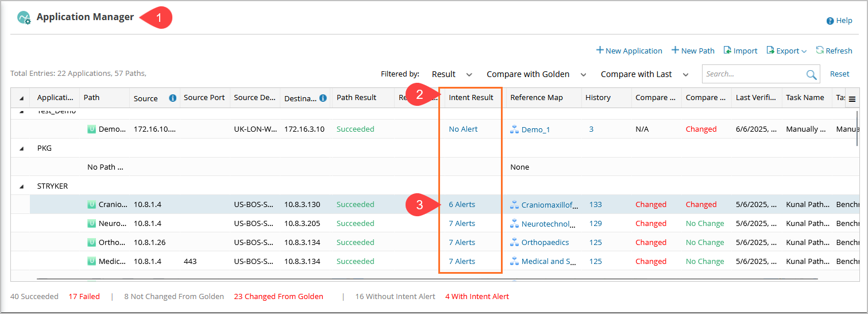Sort by the Intent Result column header
Image resolution: width=868 pixels, height=314 pixels.
470,98
